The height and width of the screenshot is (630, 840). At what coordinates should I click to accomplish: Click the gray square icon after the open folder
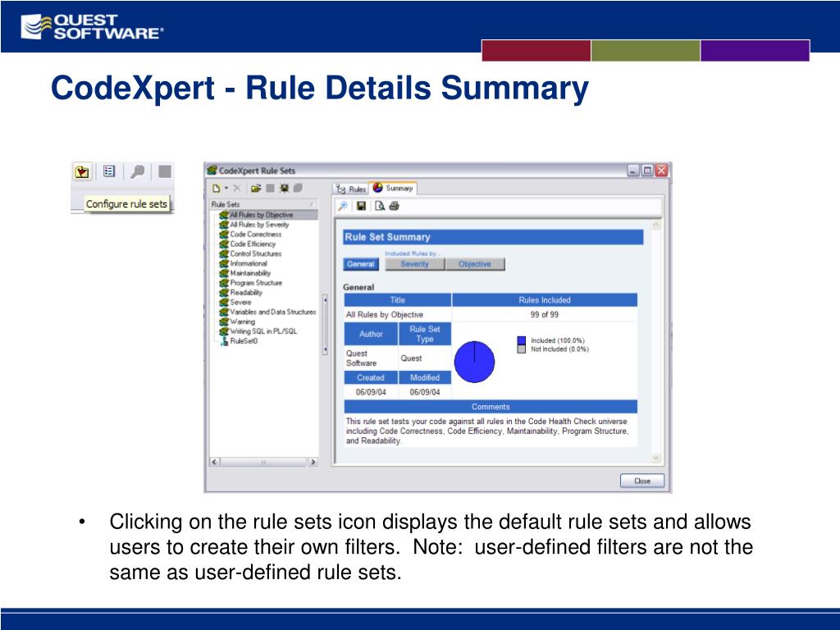[270, 188]
